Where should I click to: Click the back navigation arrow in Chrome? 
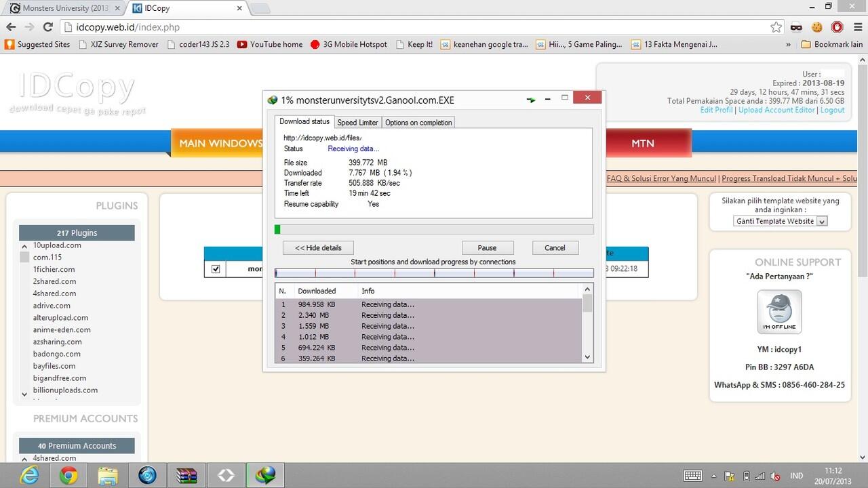point(11,27)
